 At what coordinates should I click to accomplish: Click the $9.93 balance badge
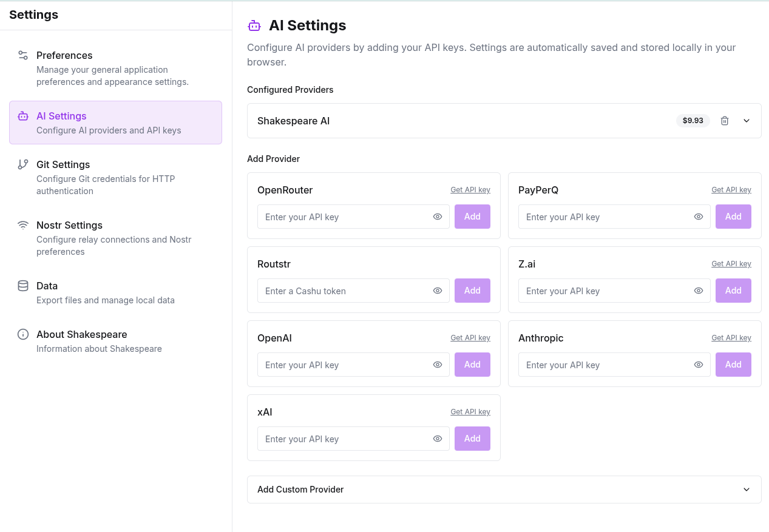[x=693, y=121]
